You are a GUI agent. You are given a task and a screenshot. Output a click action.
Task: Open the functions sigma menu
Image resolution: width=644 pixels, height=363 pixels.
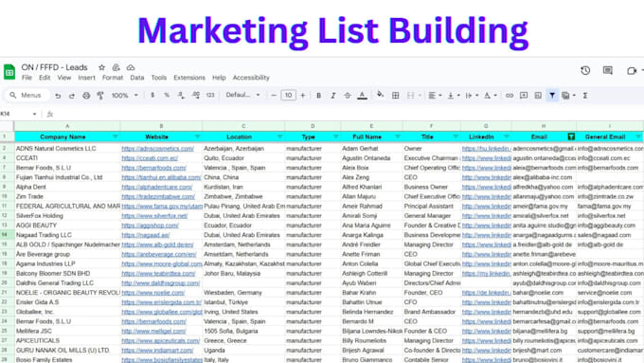pos(585,96)
